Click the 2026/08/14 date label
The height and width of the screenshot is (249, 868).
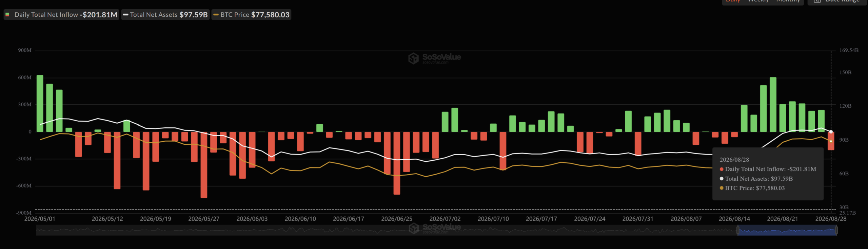734,219
